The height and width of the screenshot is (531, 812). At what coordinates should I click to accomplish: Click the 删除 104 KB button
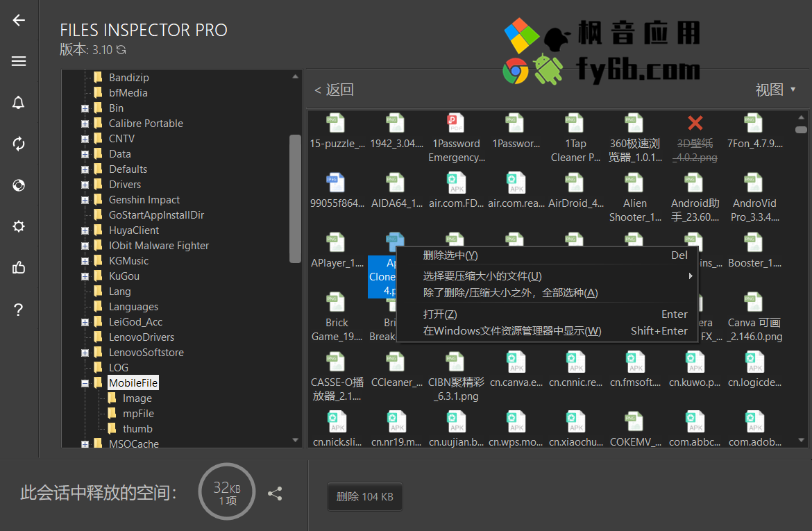[364, 497]
